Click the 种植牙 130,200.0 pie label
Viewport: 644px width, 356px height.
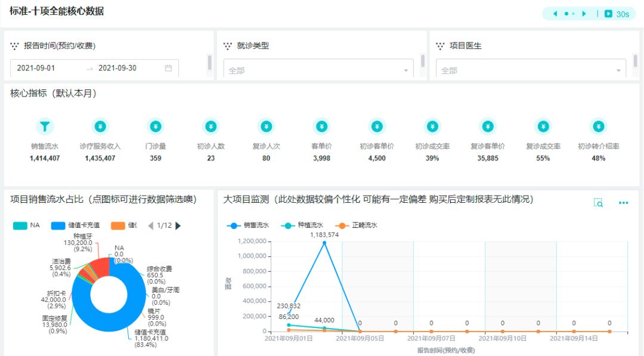coord(78,243)
